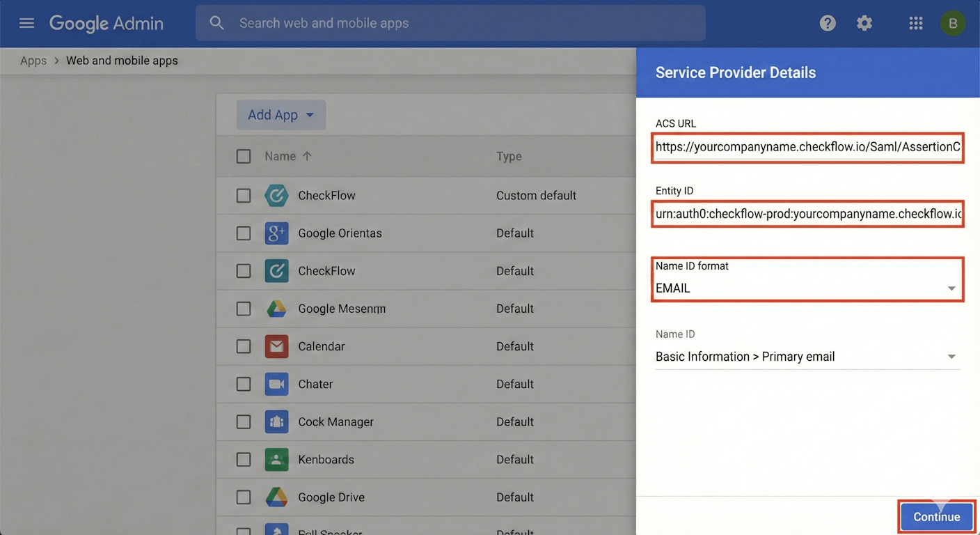980x535 pixels.
Task: Open the Help question mark icon
Action: (828, 23)
